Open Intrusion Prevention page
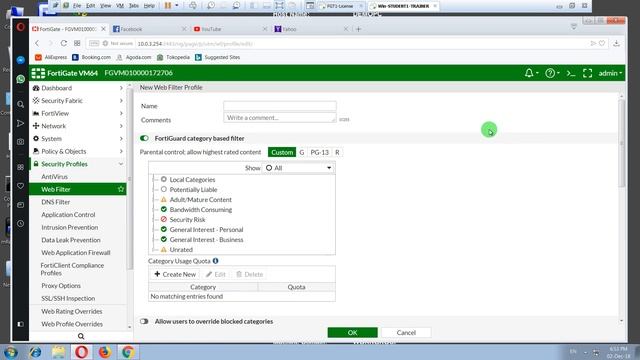640x360 pixels. 69,227
